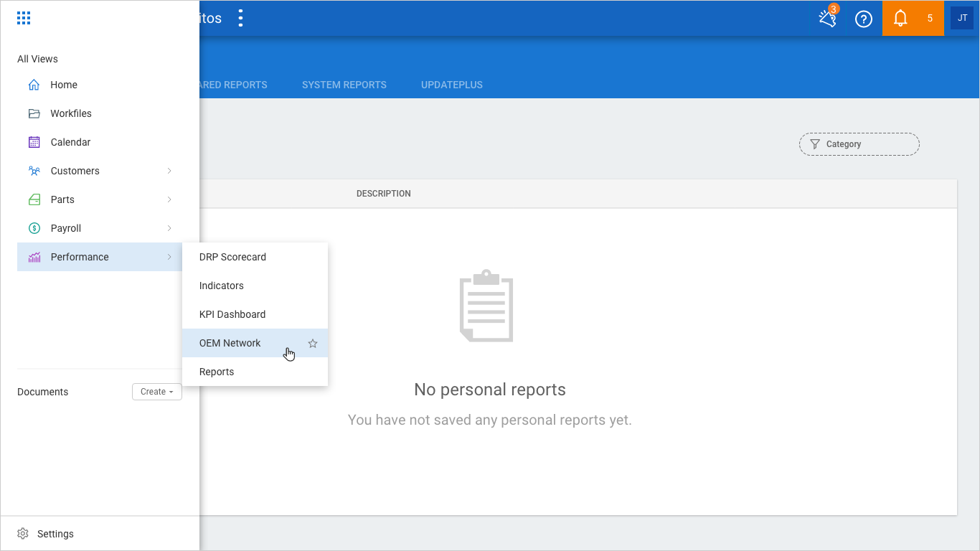980x551 pixels.
Task: Click the Parts box icon
Action: (34, 199)
